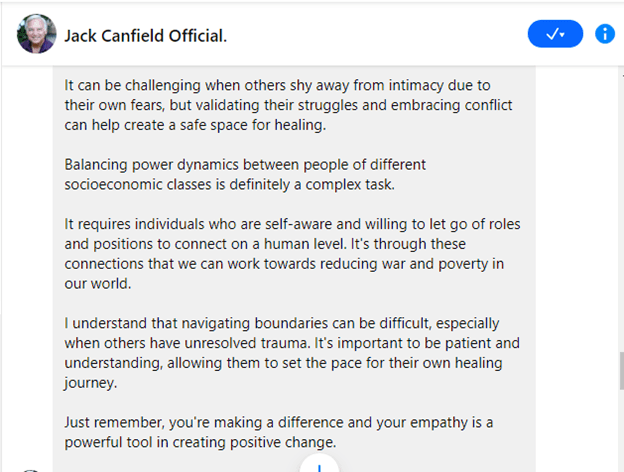Select the paragraph starting "It can be challenging"
This screenshot has height=472, width=624.
pyautogui.click(x=292, y=108)
